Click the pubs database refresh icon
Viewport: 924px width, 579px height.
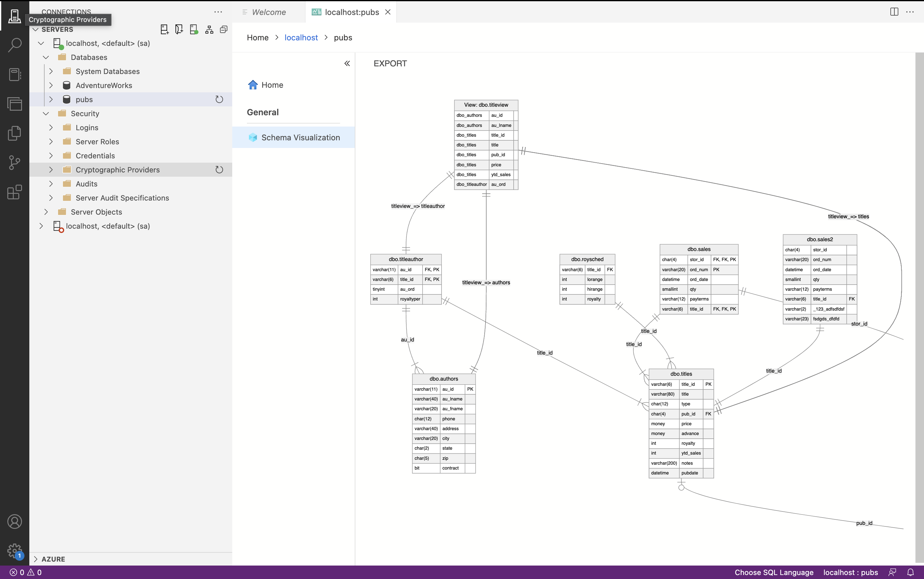pyautogui.click(x=219, y=99)
